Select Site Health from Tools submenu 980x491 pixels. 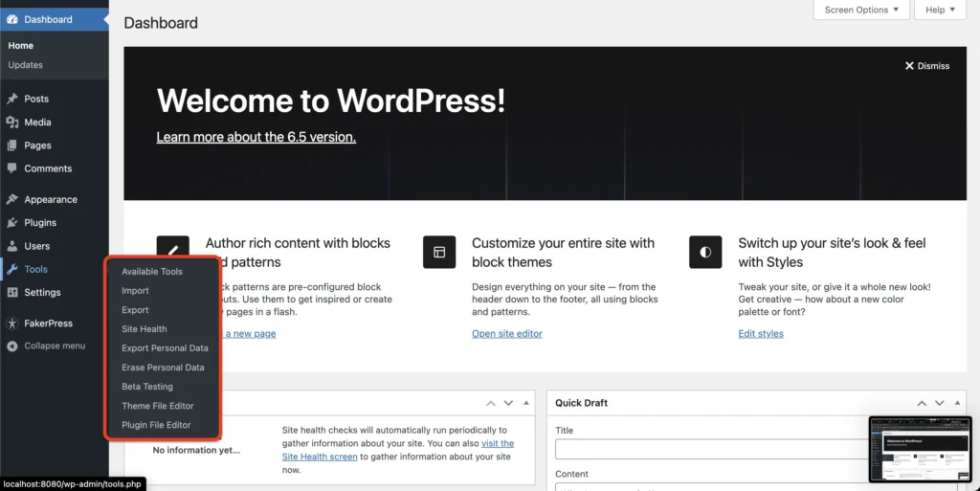(x=145, y=329)
